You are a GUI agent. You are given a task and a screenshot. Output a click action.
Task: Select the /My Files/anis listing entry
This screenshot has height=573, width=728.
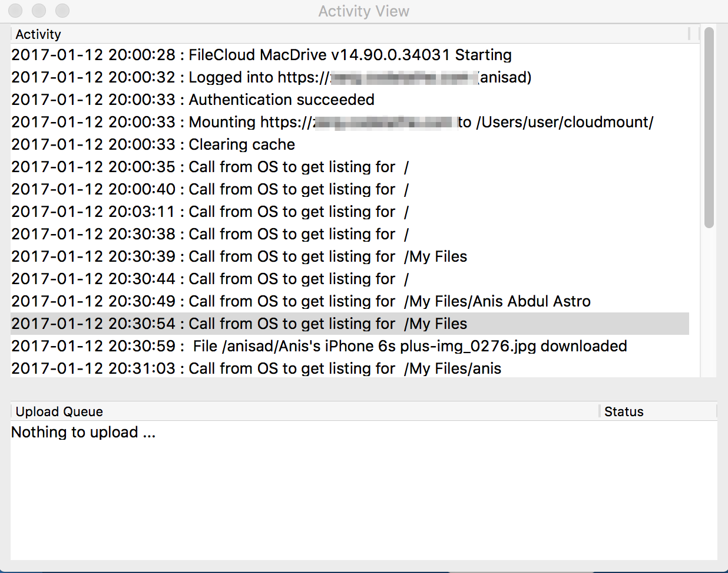[x=256, y=368]
